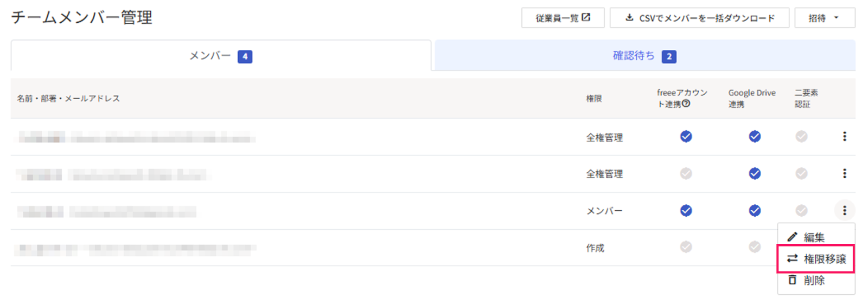Click greyed freee連携 checkmark in 作成 row
The image size is (868, 304).
tap(686, 247)
